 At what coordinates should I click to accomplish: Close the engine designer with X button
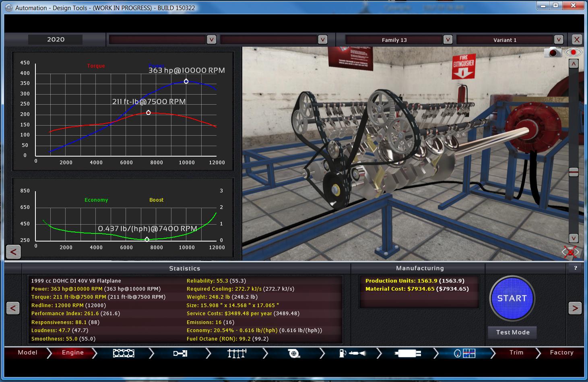click(x=577, y=39)
